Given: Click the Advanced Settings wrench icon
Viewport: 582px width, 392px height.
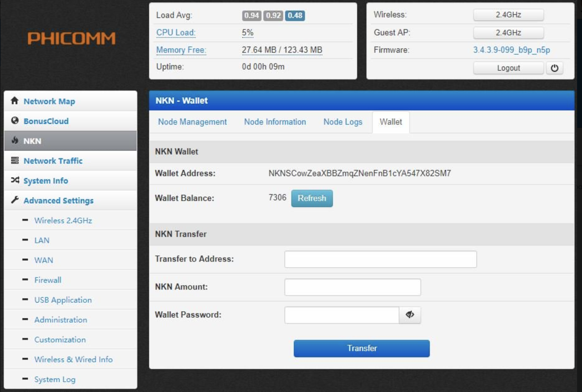Looking at the screenshot, I should click(15, 200).
